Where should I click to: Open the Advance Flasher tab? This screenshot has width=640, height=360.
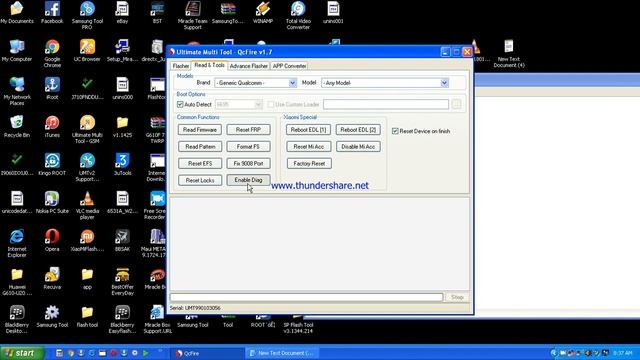point(249,66)
